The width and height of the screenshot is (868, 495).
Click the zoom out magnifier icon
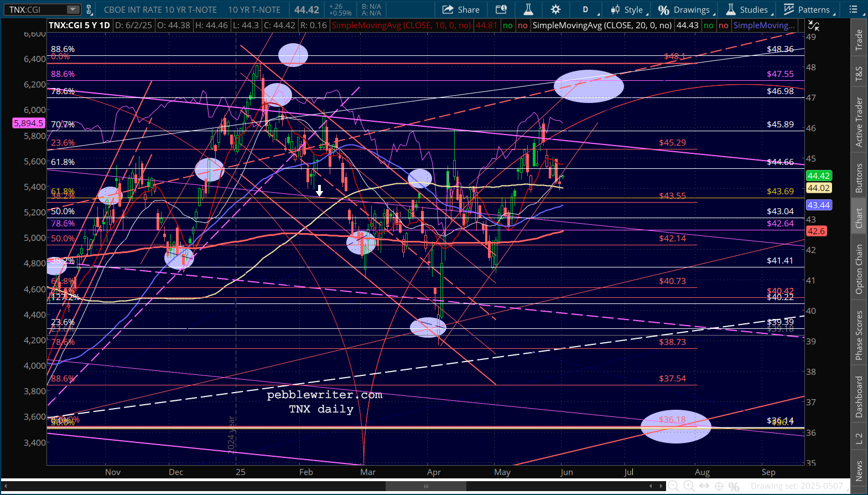[x=673, y=486]
